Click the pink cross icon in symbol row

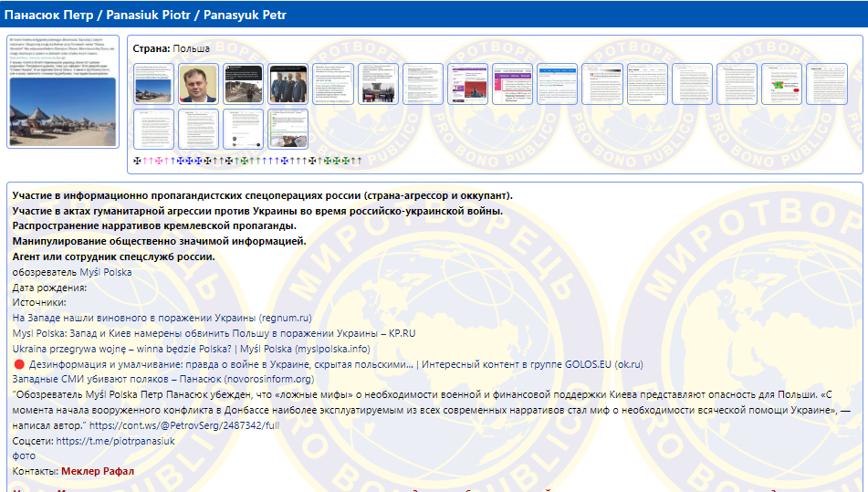click(x=158, y=161)
